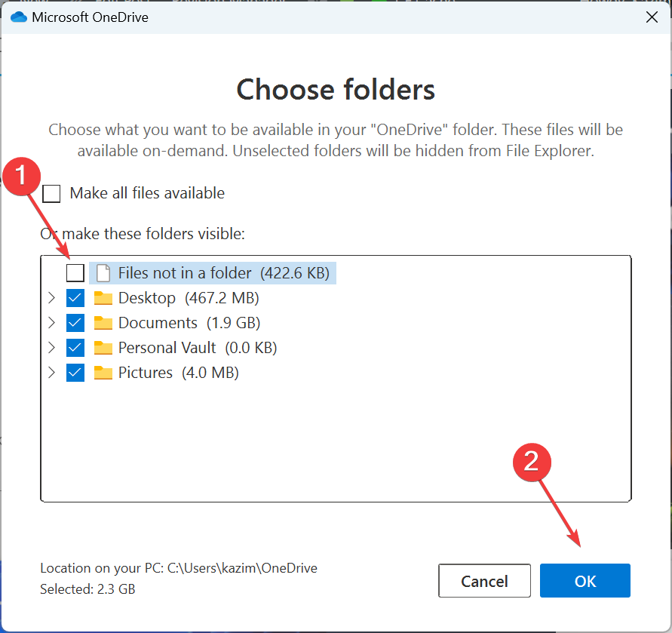
Task: Expand the Personal Vault chevron
Action: click(52, 347)
